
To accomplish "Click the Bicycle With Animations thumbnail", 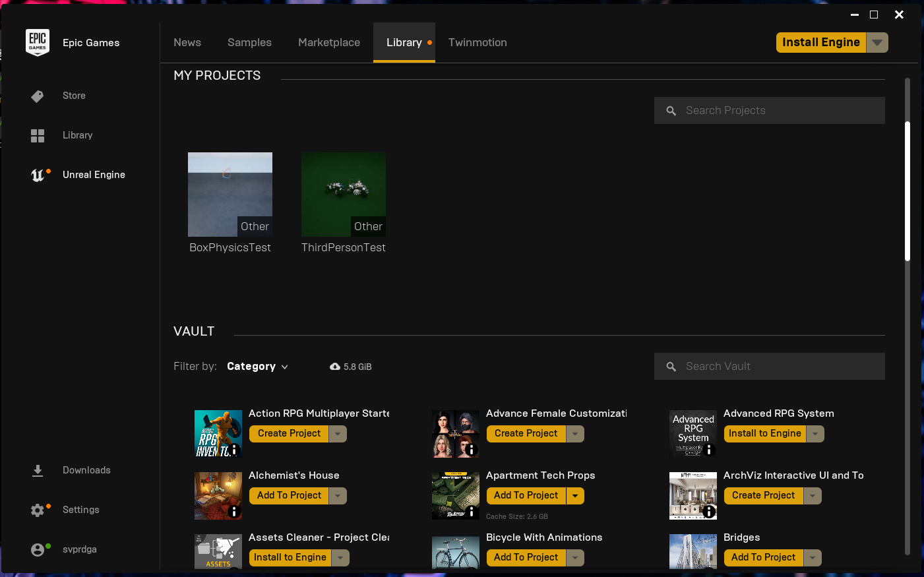I will [456, 552].
